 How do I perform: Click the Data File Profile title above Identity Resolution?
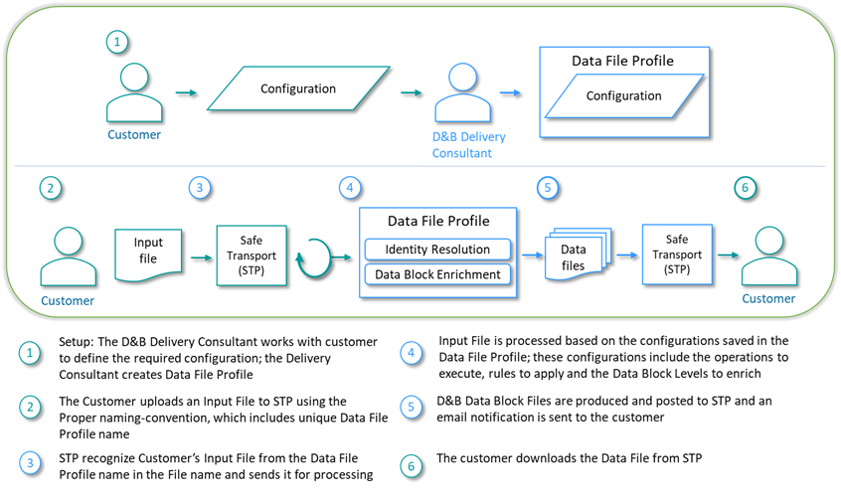coord(438,221)
